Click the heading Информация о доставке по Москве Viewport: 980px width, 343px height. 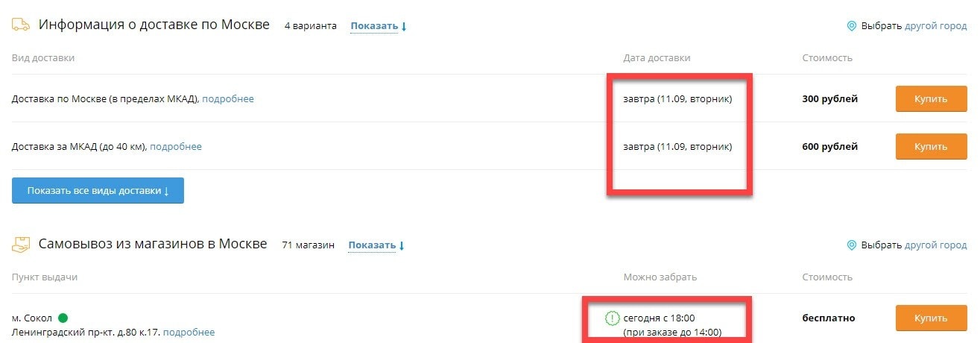point(154,25)
